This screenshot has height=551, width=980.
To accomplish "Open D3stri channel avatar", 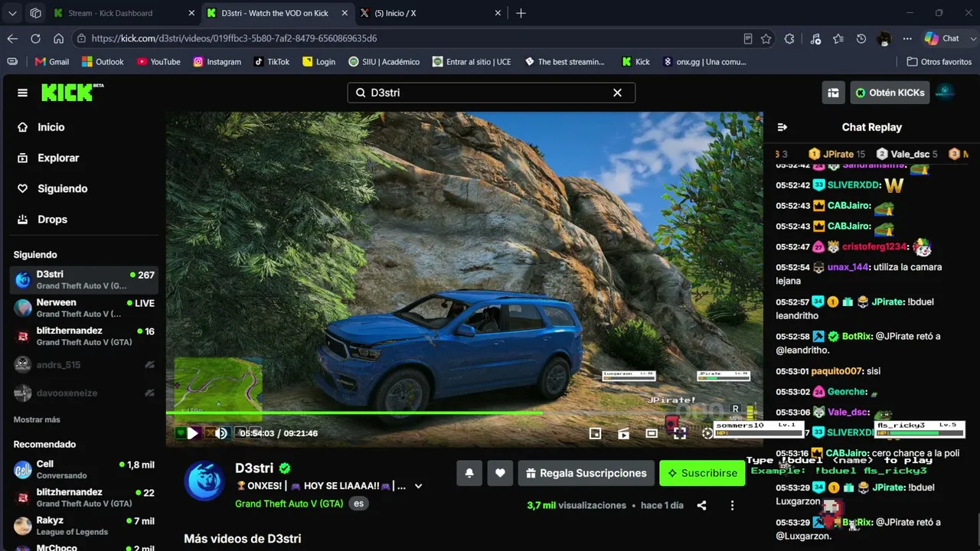I will click(x=204, y=481).
